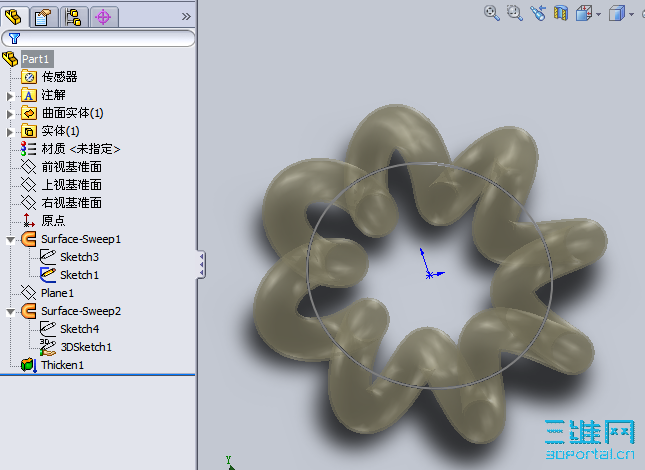Click the 右视基准面 plane icon
Screen dimensions: 645x470
(x=28, y=203)
